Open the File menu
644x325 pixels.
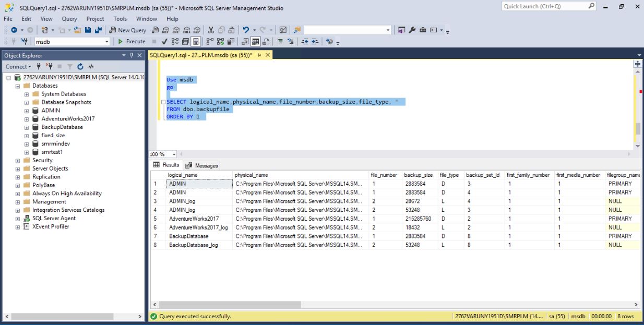(x=8, y=19)
